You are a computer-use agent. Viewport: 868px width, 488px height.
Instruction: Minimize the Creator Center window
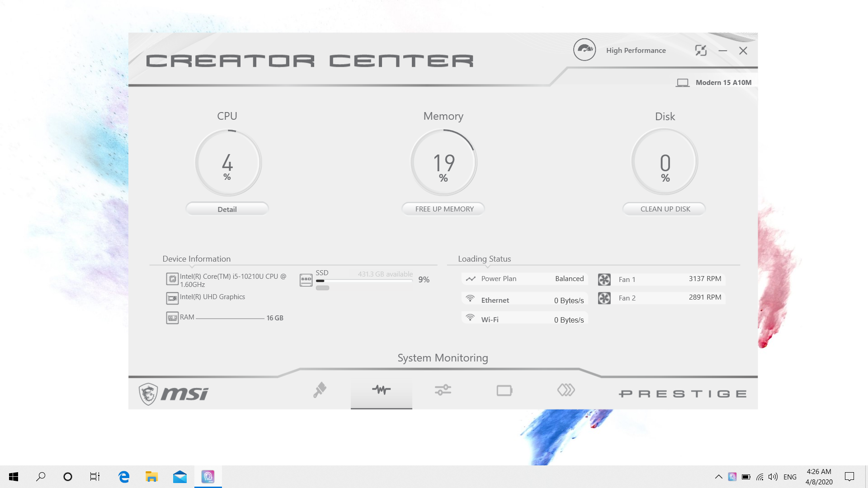pyautogui.click(x=722, y=51)
